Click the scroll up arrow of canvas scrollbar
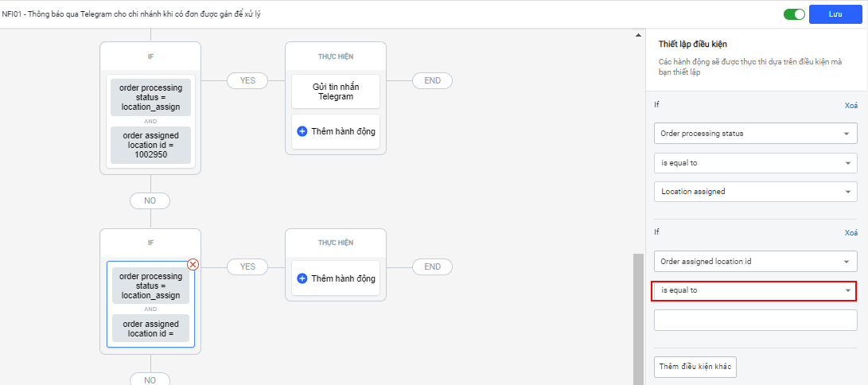The image size is (868, 385). click(x=638, y=35)
